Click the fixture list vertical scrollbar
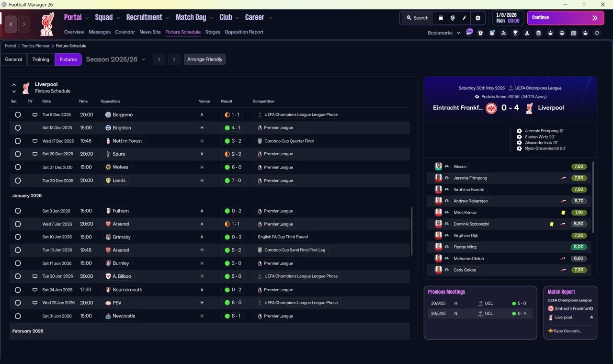Screen dimensions: 613x364 [412, 232]
